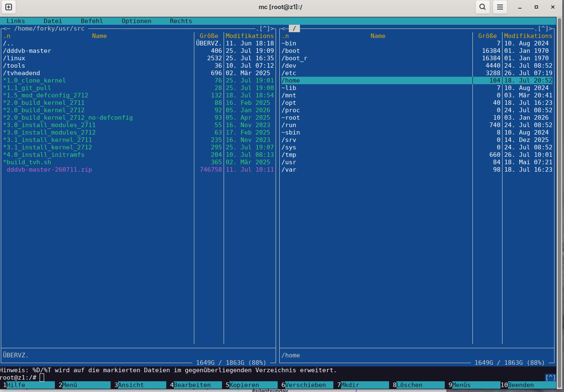Image resolution: width=564 pixels, height=392 pixels.
Task: Open the Rechts menu
Action: click(181, 21)
